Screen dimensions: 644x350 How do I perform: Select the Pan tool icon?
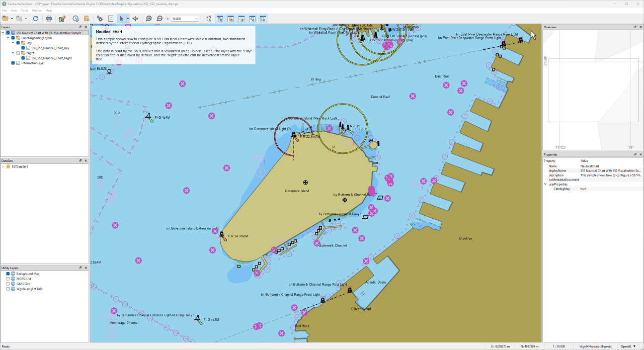point(135,19)
